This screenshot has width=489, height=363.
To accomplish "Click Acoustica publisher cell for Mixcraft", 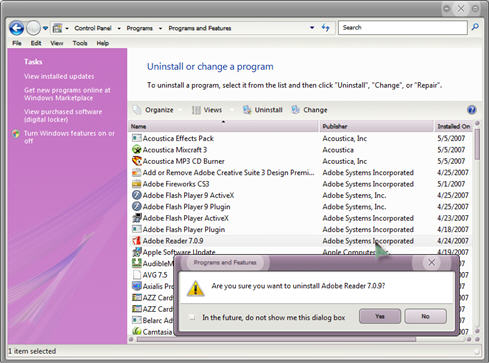I will [338, 150].
